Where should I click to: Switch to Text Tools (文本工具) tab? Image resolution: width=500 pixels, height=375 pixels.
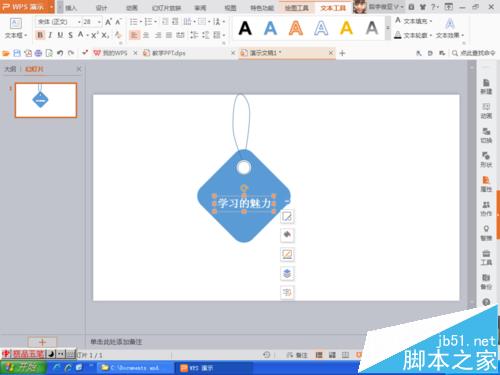333,8
